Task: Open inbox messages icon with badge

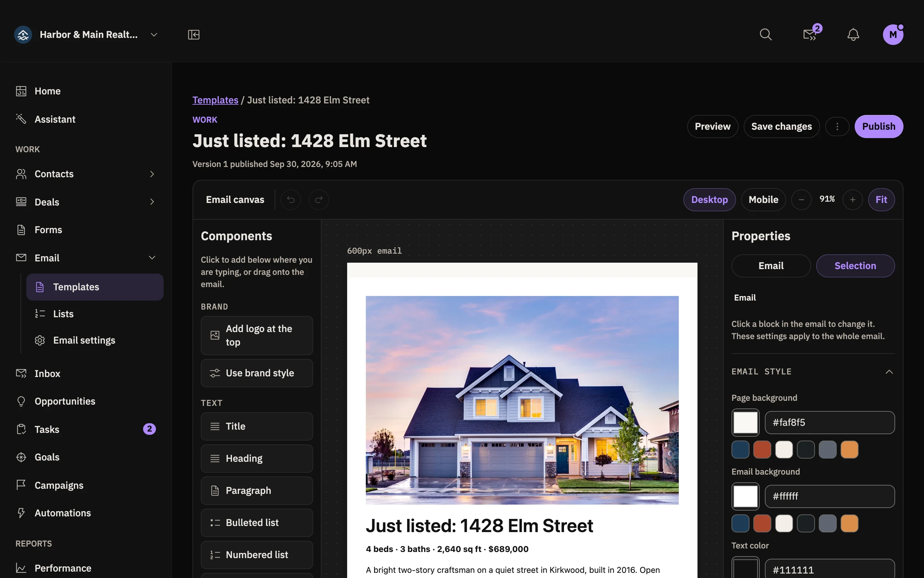Action: (809, 35)
